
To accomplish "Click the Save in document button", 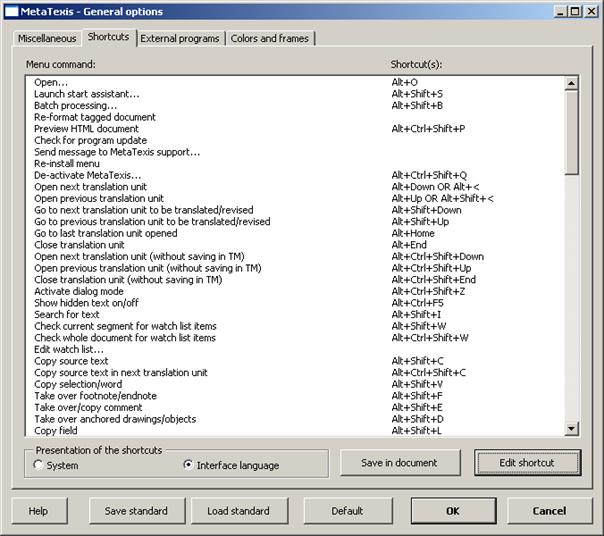I will point(399,462).
